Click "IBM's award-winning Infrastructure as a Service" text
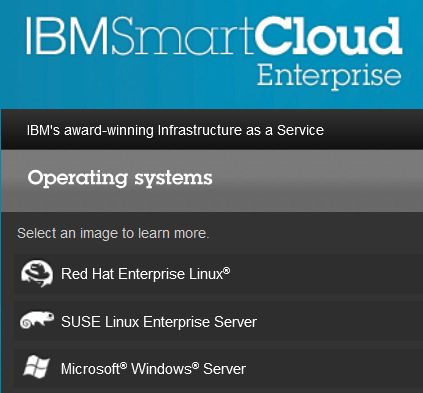 coord(175,130)
